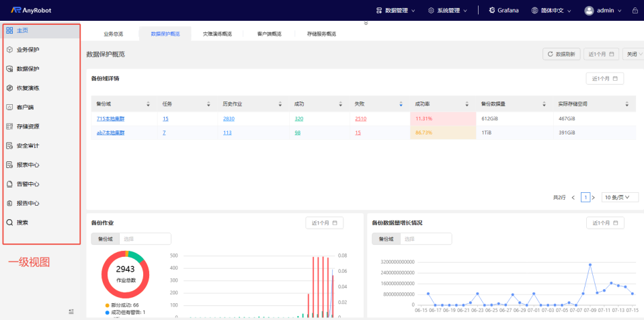This screenshot has width=644, height=320.
Task: Sort table by 历史作业 column
Action: pyautogui.click(x=280, y=104)
